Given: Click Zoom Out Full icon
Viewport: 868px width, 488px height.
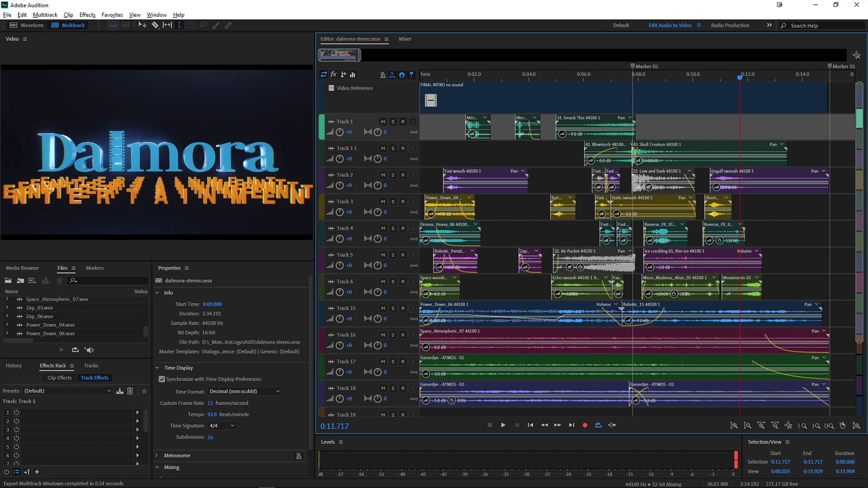Looking at the screenshot, I should (788, 425).
